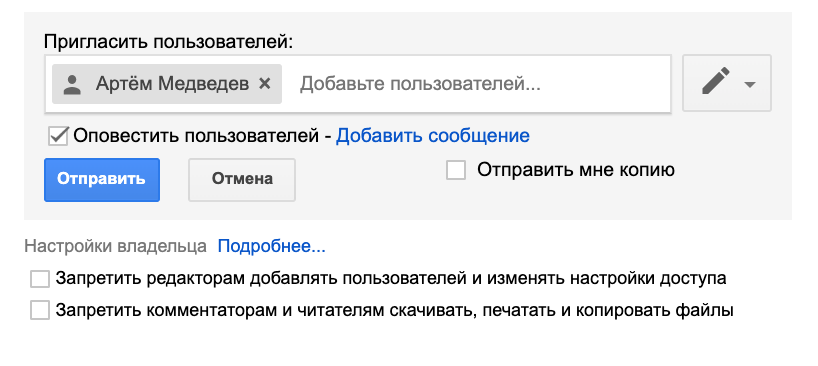
Task: Enable the Отправить мне копию checkbox
Action: 456,170
